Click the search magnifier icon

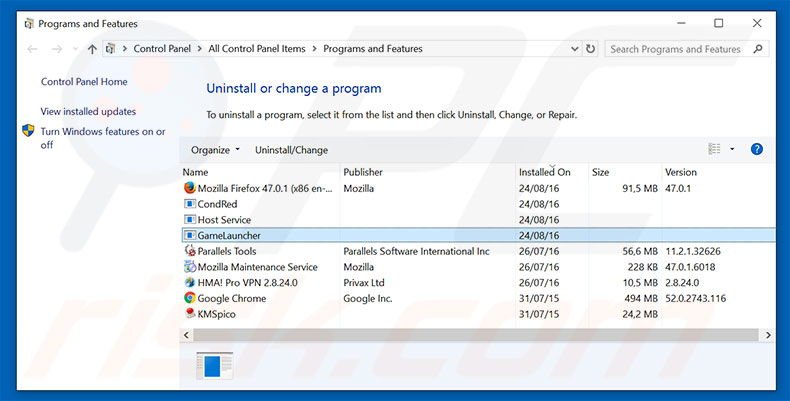[x=757, y=49]
